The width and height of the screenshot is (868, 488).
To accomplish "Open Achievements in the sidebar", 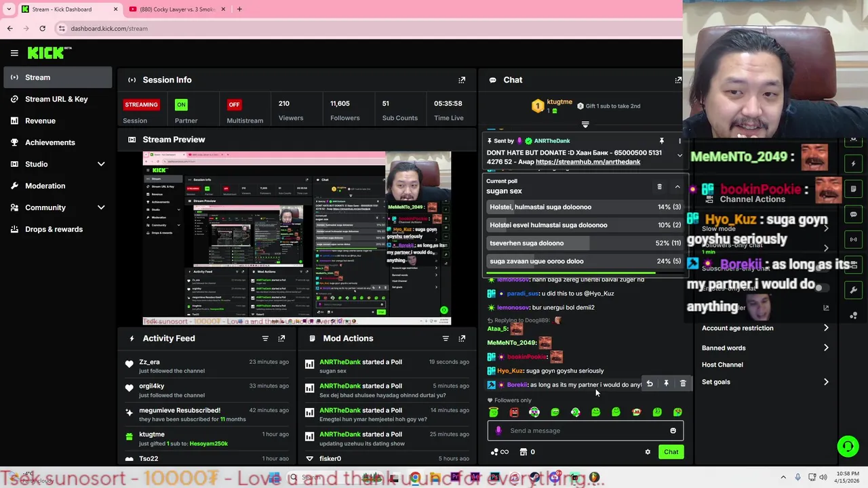I will [57, 142].
